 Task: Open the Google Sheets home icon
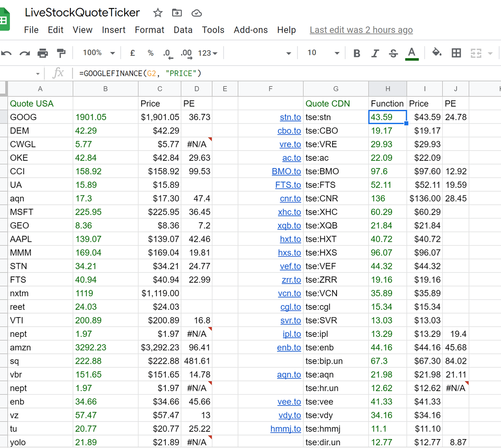[x=4, y=20]
